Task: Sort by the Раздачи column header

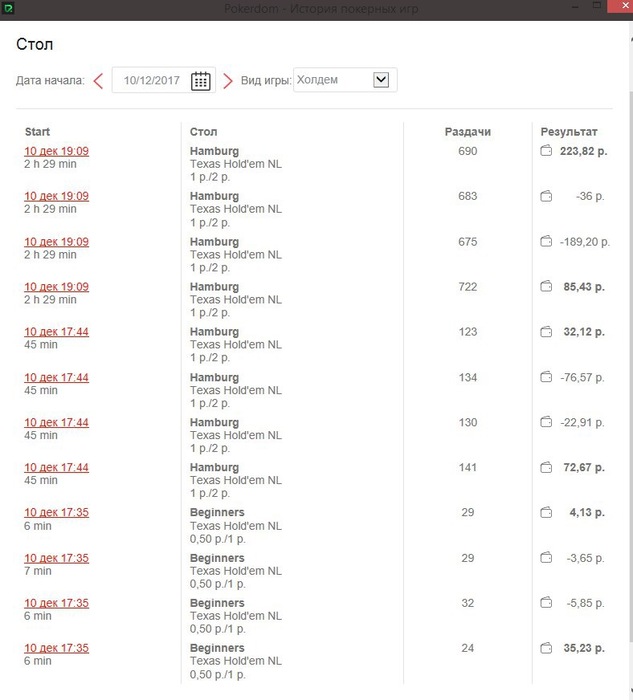Action: [467, 132]
